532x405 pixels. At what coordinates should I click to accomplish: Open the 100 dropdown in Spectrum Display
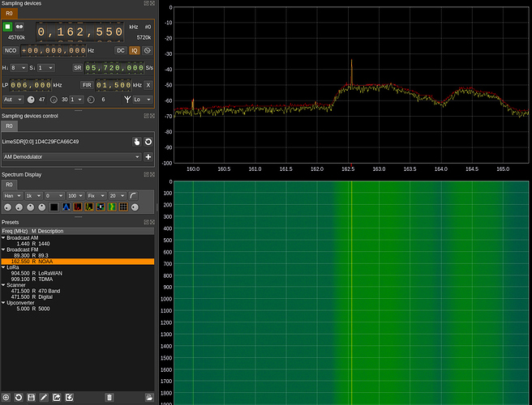(75, 195)
